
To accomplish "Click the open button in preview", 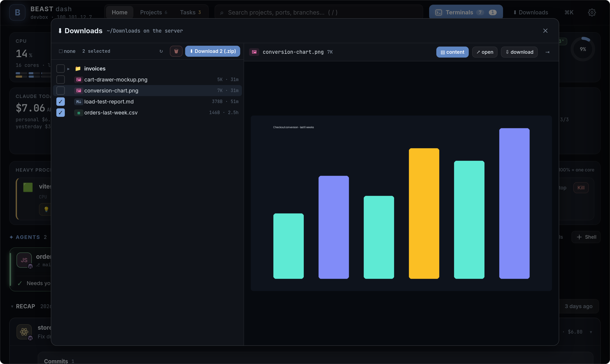I will (485, 52).
